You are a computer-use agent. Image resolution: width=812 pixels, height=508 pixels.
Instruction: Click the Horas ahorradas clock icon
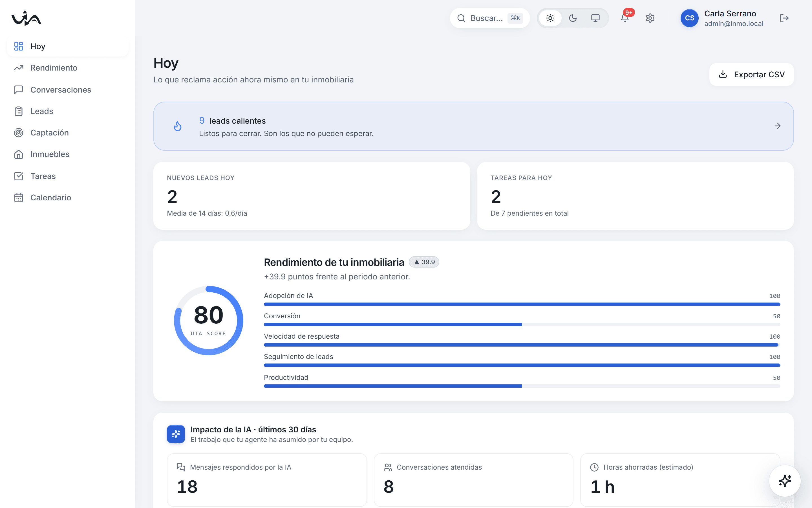coord(594,467)
